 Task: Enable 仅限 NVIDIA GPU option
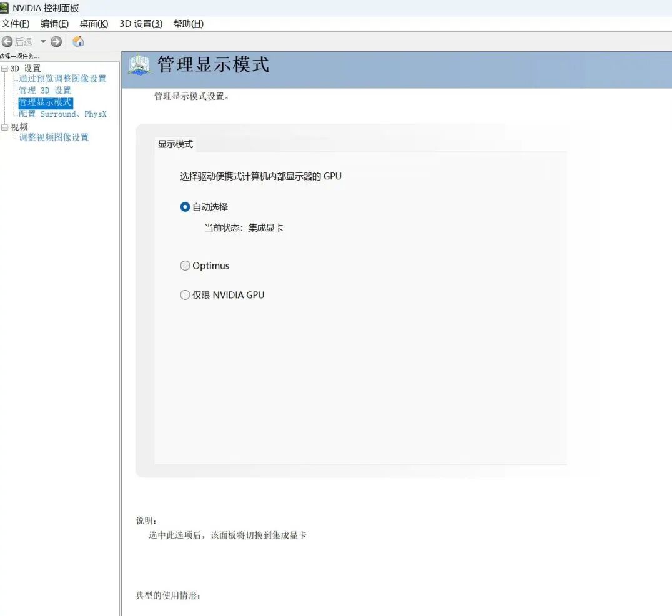[185, 295]
